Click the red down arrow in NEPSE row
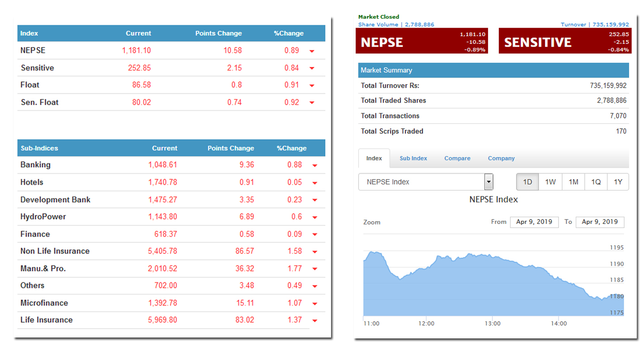This screenshot has height=347, width=644. click(x=312, y=51)
